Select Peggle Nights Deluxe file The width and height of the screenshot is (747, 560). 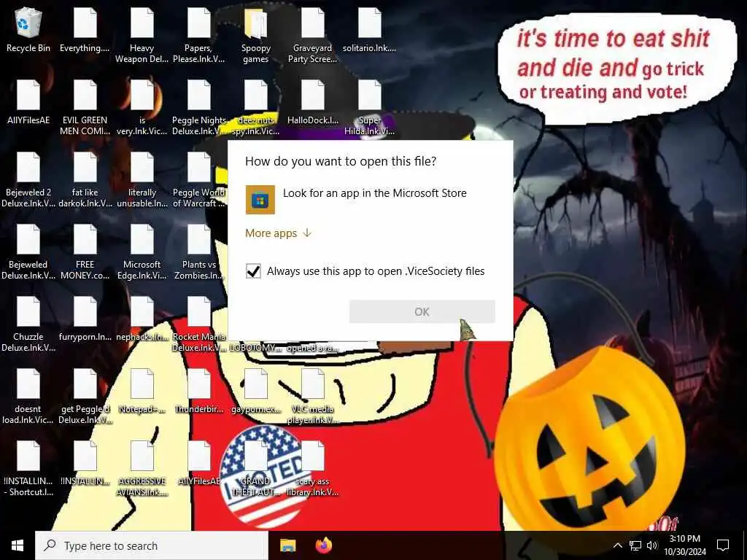(x=198, y=108)
